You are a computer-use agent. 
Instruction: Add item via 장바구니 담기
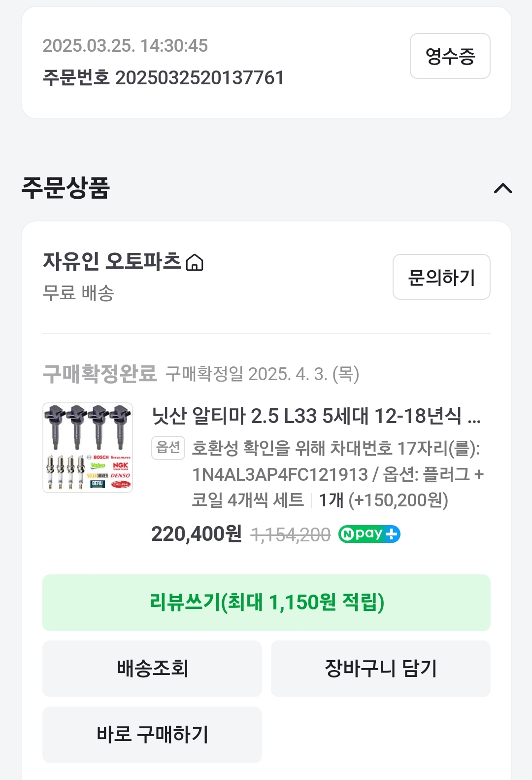point(380,669)
